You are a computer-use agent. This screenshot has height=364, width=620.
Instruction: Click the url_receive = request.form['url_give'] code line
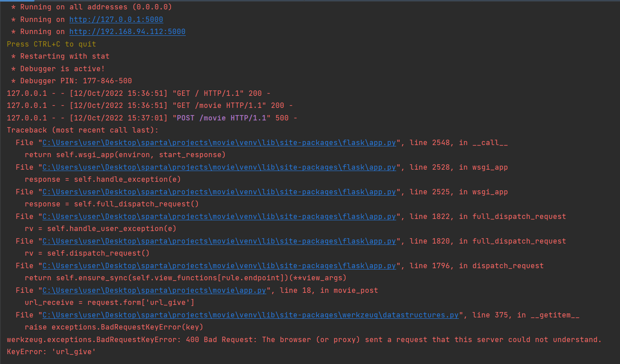point(110,303)
